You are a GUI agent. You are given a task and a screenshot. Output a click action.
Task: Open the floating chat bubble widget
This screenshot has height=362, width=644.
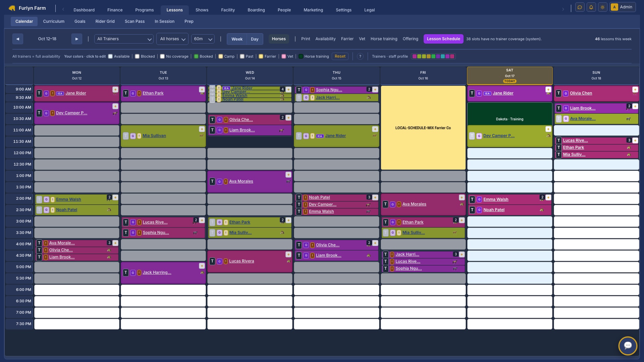click(x=628, y=346)
